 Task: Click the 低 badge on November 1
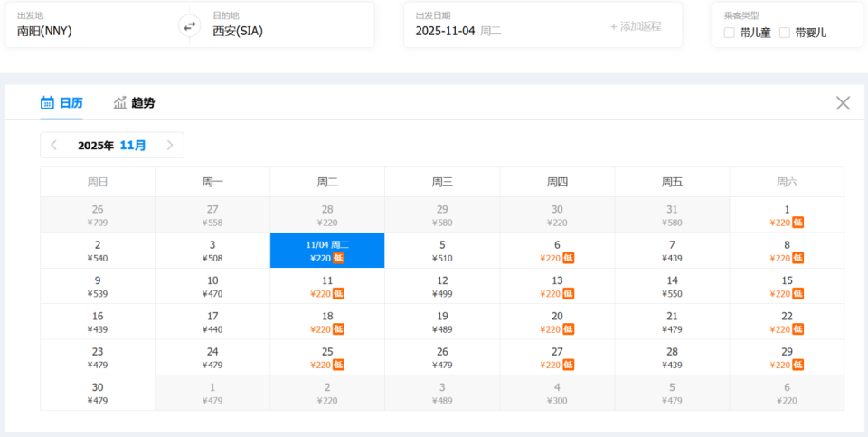[798, 223]
